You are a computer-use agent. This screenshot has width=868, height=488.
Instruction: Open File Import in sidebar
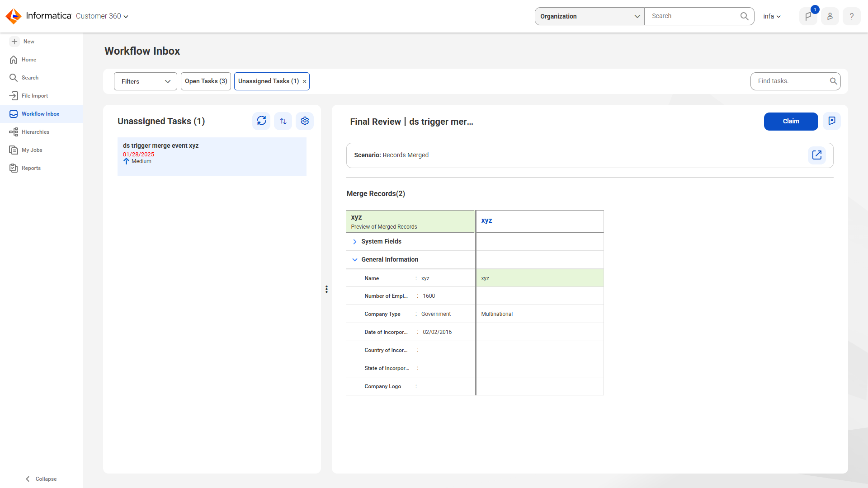click(x=42, y=96)
